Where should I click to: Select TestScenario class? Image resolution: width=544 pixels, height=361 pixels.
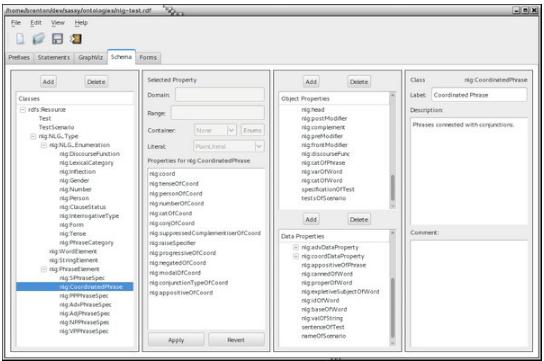tap(57, 127)
